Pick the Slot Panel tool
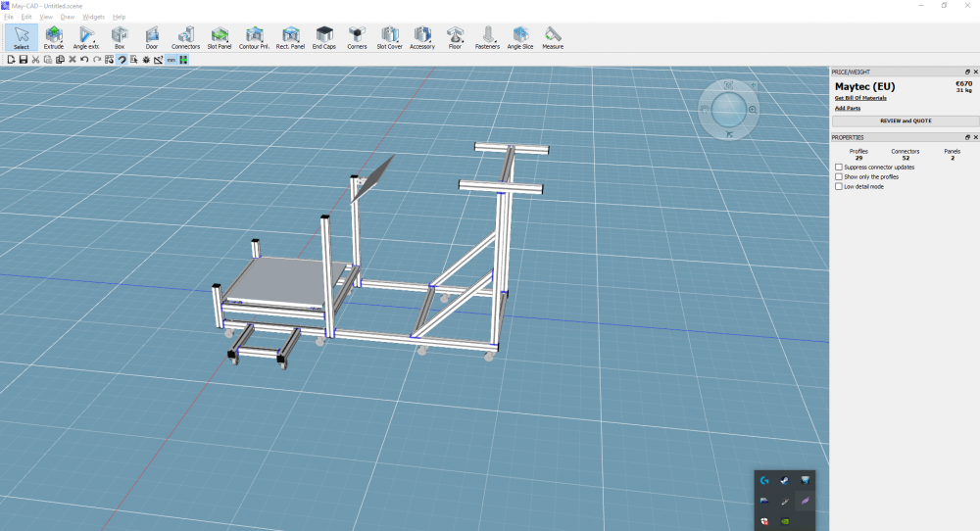Image resolution: width=980 pixels, height=531 pixels. [x=219, y=37]
